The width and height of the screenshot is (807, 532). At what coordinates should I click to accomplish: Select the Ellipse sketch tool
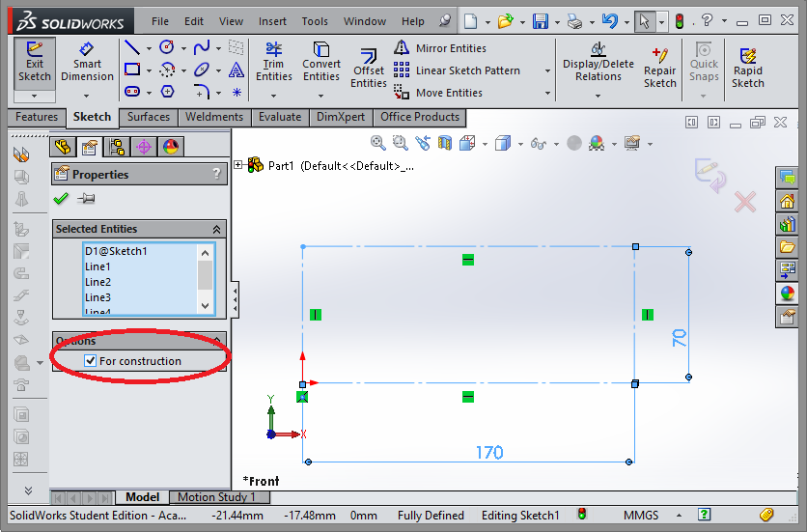pos(201,69)
